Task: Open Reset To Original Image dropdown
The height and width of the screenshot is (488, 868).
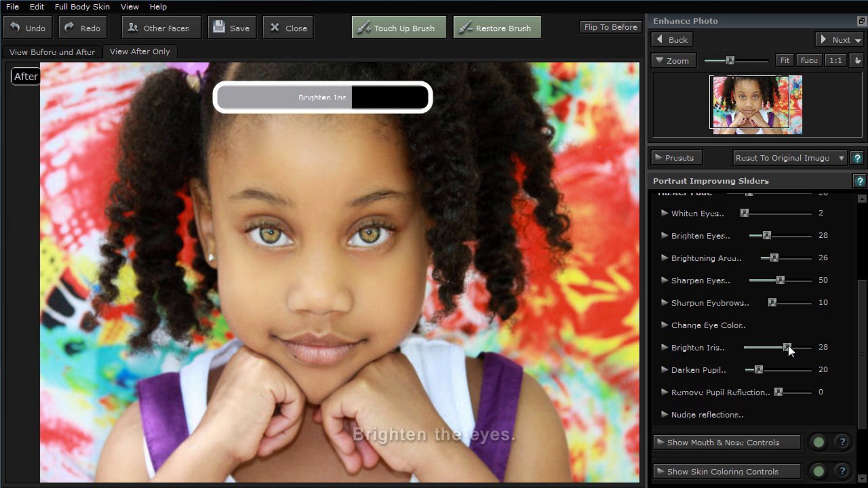Action: pyautogui.click(x=789, y=158)
